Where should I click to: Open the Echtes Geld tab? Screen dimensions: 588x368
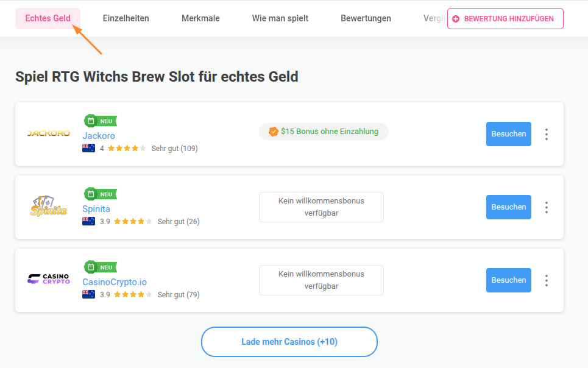[48, 18]
